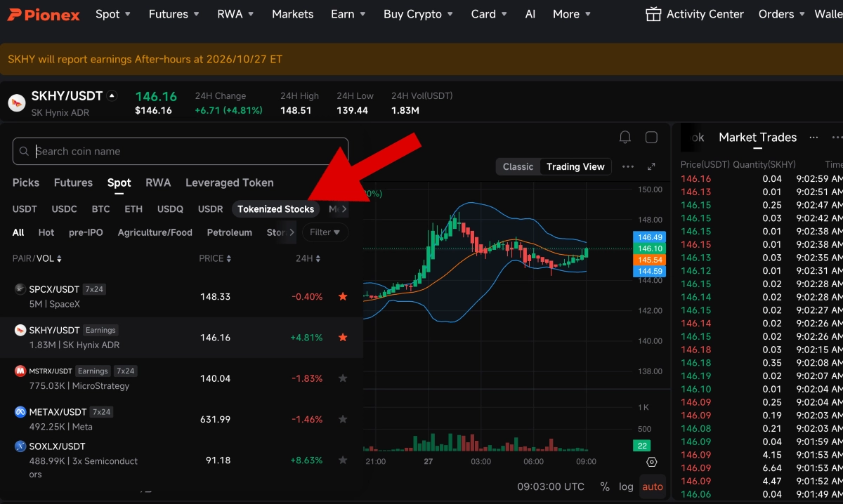
Task: Open the Activity Center gift icon
Action: click(x=653, y=14)
